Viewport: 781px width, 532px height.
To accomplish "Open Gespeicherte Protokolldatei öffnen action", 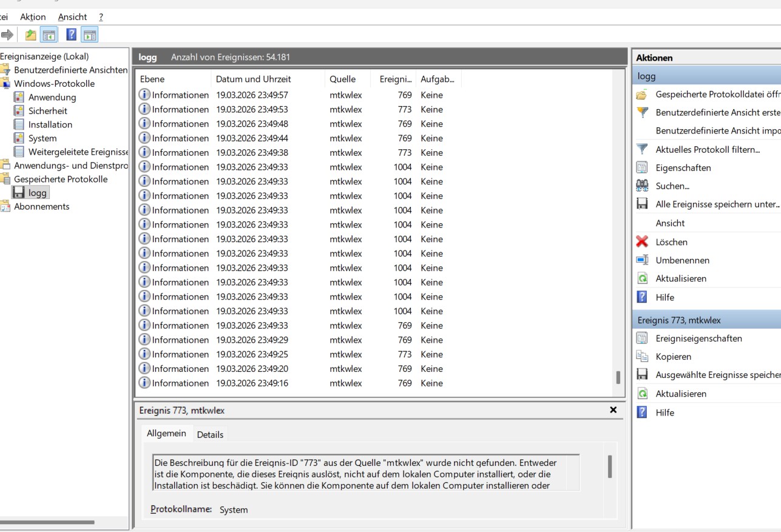I will pyautogui.click(x=718, y=95).
